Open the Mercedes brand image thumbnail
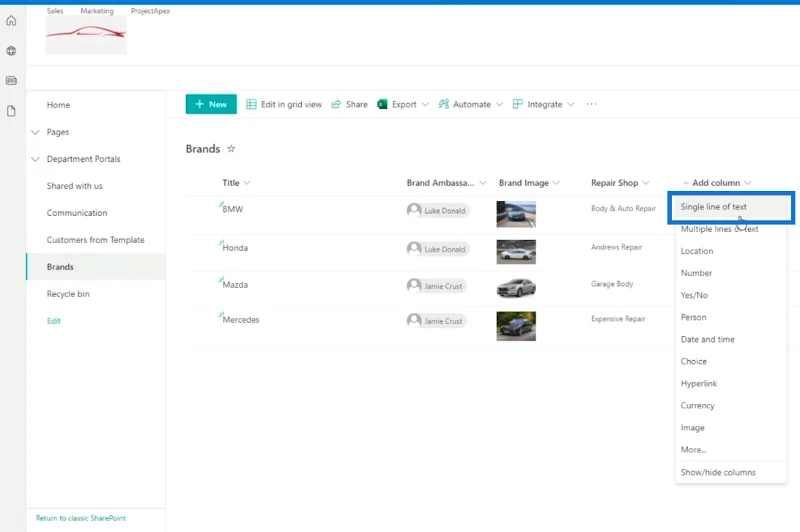 (516, 326)
